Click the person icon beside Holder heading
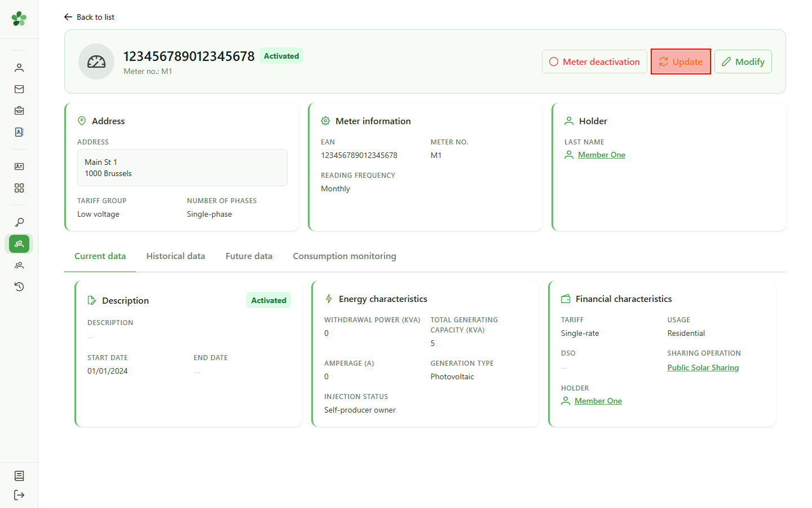 point(569,121)
